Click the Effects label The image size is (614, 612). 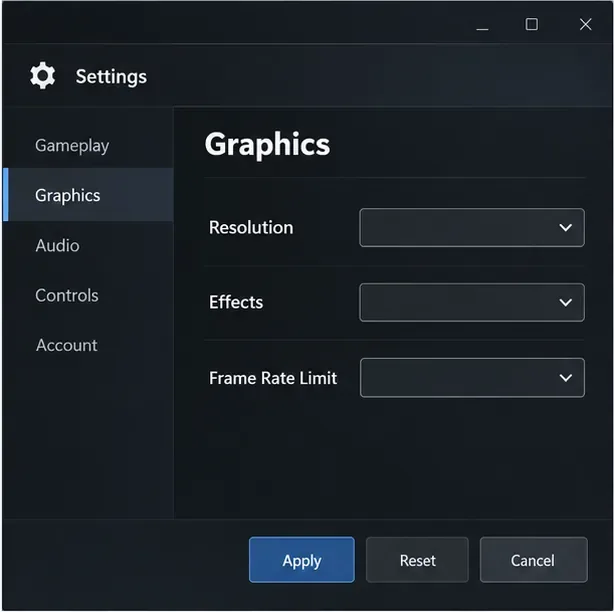pyautogui.click(x=236, y=302)
